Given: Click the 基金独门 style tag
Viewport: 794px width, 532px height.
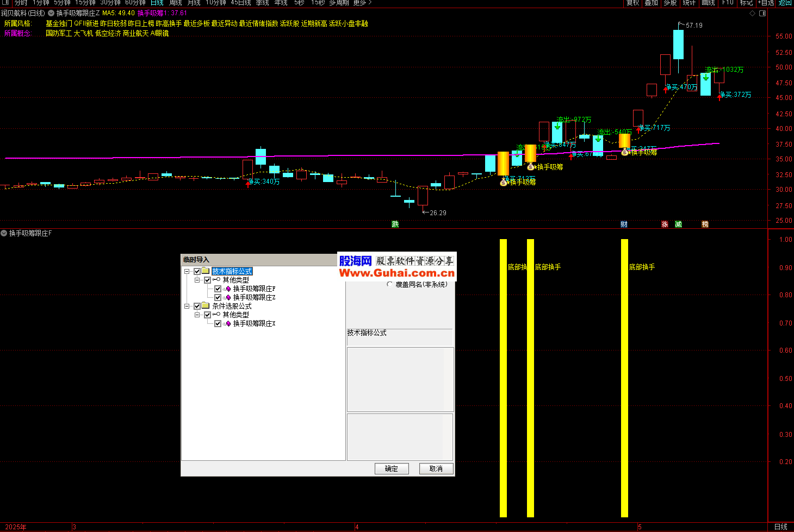Looking at the screenshot, I should [x=59, y=23].
